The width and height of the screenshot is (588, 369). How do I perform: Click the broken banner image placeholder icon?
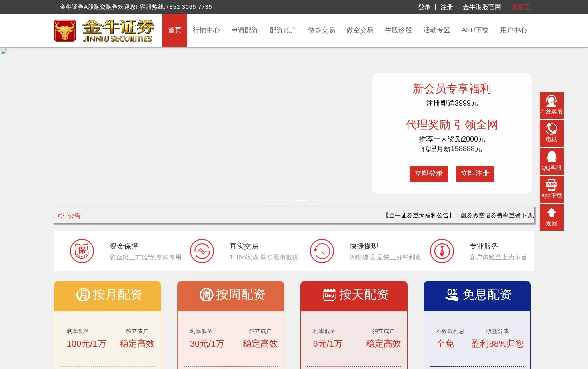(x=4, y=51)
